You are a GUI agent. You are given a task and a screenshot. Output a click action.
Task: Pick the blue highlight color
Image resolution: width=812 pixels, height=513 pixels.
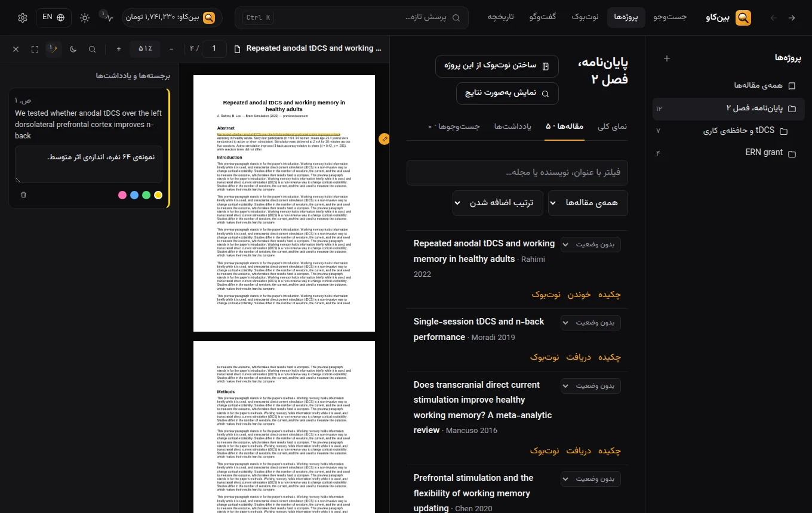pyautogui.click(x=134, y=195)
